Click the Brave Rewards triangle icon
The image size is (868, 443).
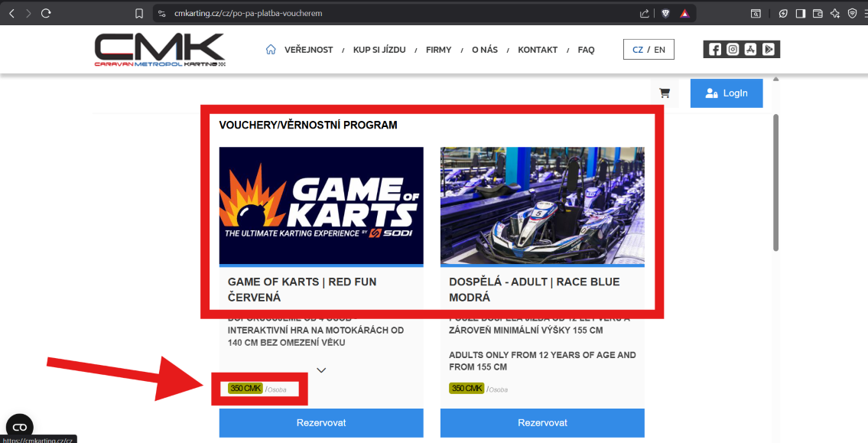tap(684, 13)
